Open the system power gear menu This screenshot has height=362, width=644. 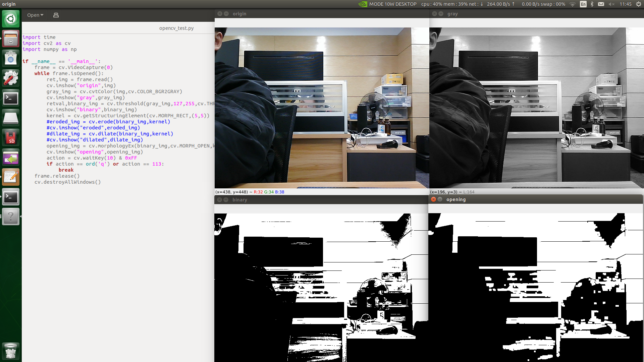tap(638, 4)
